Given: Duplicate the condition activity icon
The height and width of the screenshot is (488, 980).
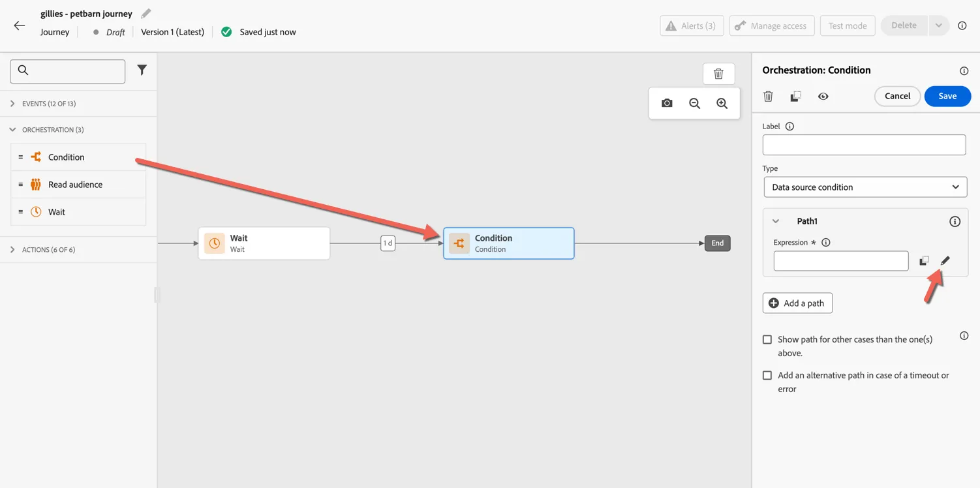Looking at the screenshot, I should (x=795, y=97).
